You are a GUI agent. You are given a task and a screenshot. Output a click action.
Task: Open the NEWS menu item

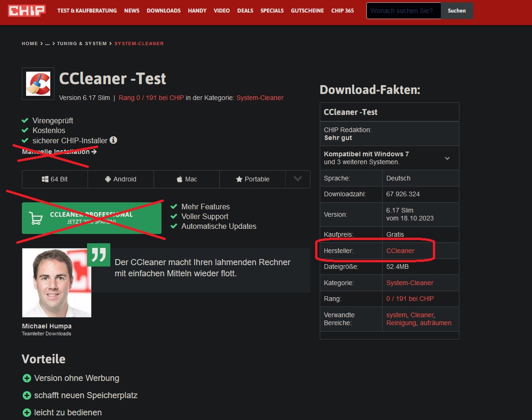pyautogui.click(x=132, y=11)
